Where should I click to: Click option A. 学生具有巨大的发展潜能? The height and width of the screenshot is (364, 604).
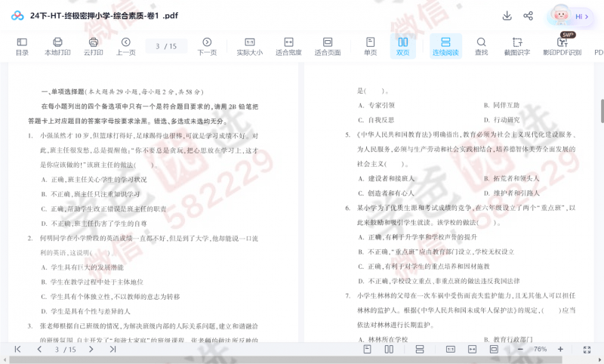[x=82, y=267]
